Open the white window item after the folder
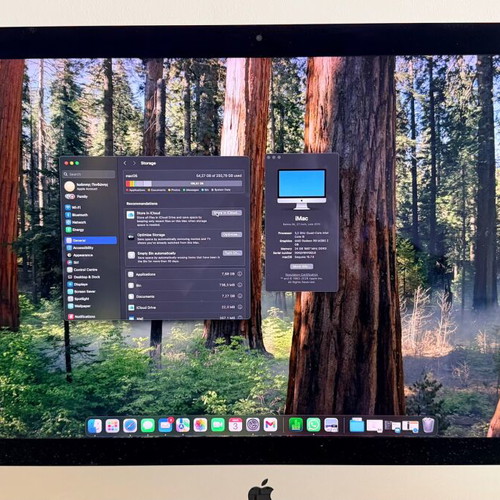The width and height of the screenshot is (500, 500). tap(375, 426)
